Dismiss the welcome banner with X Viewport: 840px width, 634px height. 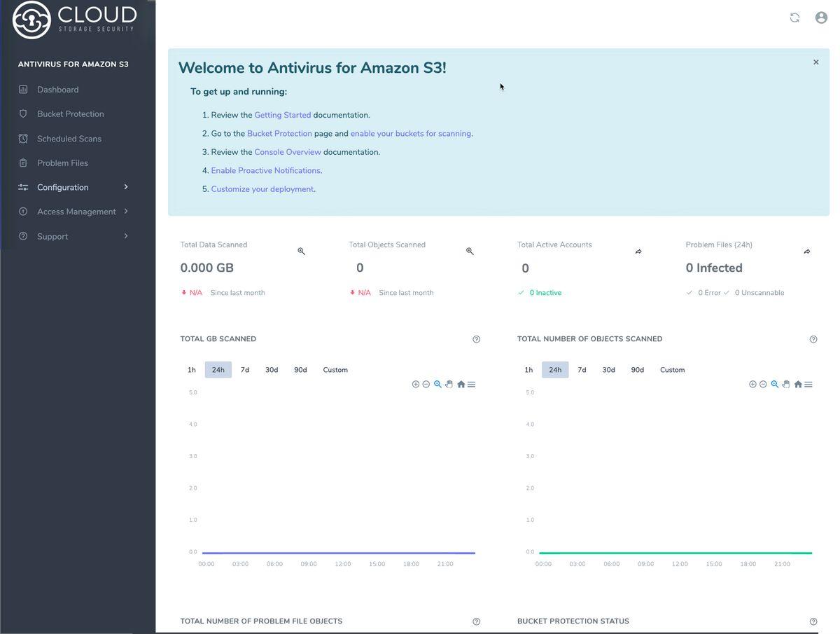point(816,62)
